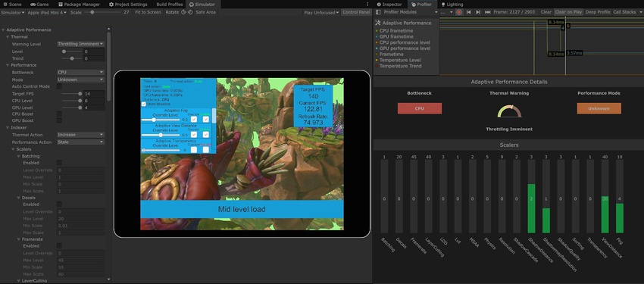Collapse the Batching scaler foldout

18,156
